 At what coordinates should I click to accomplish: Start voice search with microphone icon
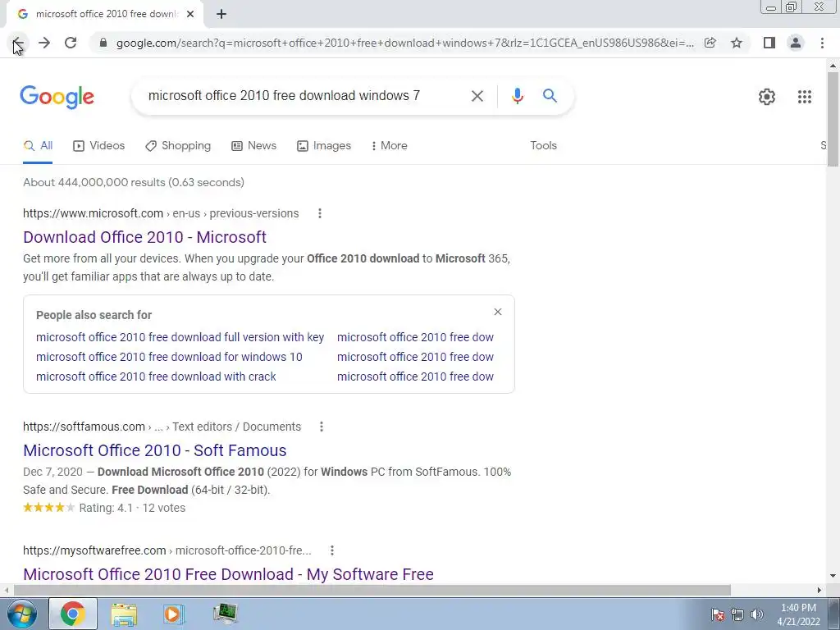517,96
